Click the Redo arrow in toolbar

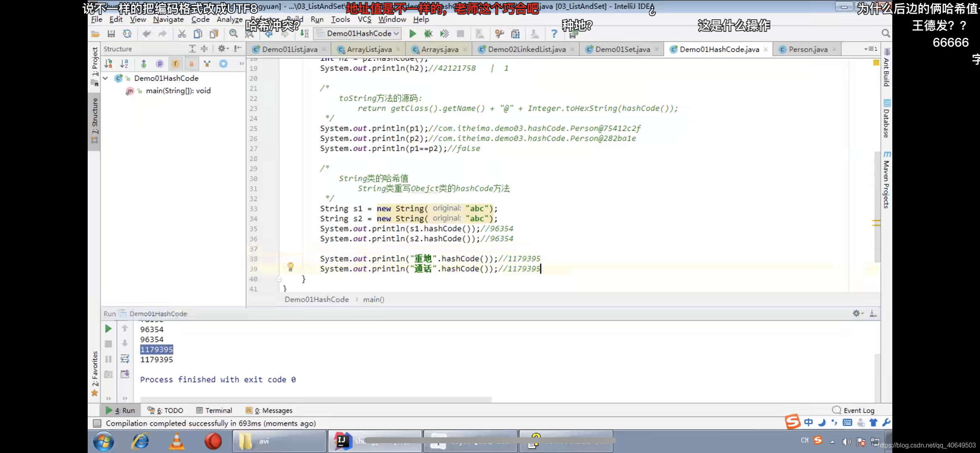(163, 34)
